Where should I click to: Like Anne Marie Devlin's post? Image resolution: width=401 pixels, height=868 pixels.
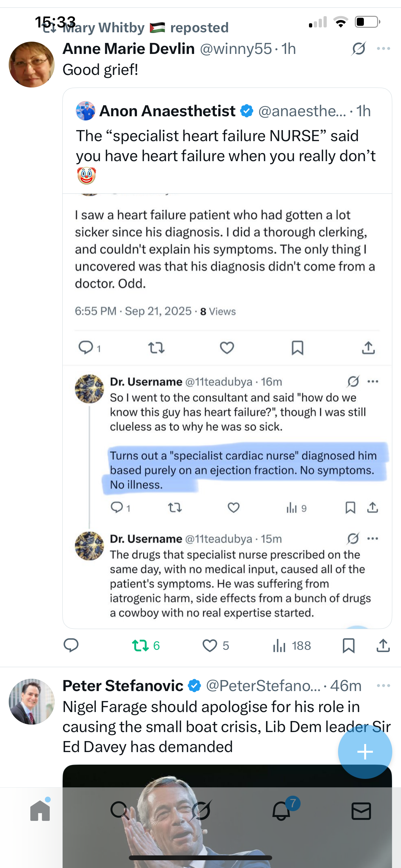(x=210, y=646)
